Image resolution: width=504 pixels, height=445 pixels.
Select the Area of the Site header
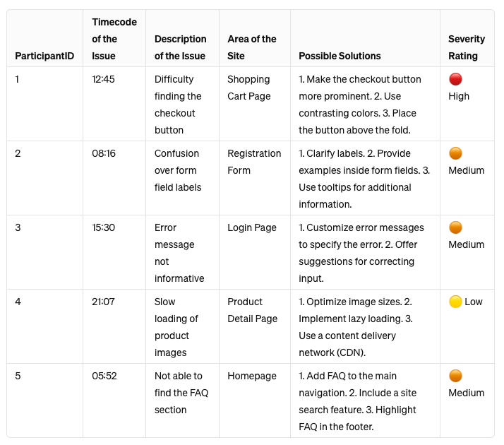coord(251,47)
